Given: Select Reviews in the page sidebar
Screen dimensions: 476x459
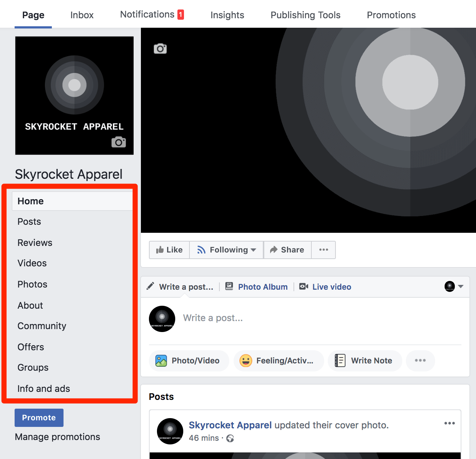Looking at the screenshot, I should pos(35,242).
